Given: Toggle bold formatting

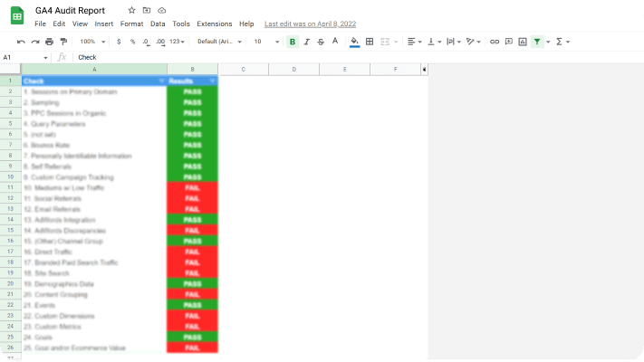Looking at the screenshot, I should 293,42.
